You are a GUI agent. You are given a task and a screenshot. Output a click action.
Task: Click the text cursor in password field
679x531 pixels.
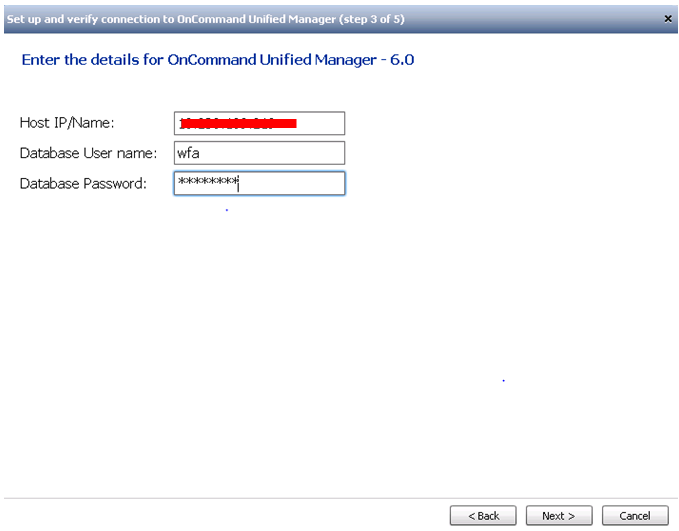(x=239, y=184)
